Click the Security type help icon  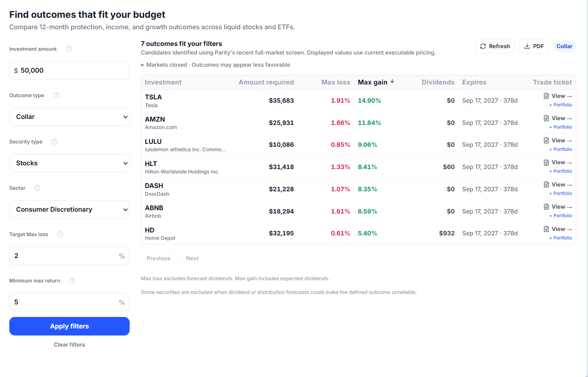54,142
